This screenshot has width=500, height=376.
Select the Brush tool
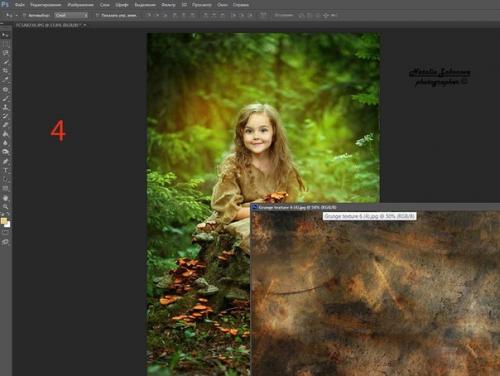(x=5, y=98)
